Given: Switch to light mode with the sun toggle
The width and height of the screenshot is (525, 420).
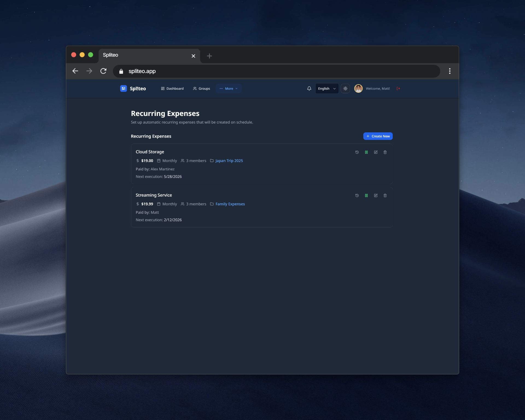Looking at the screenshot, I should [x=345, y=88].
